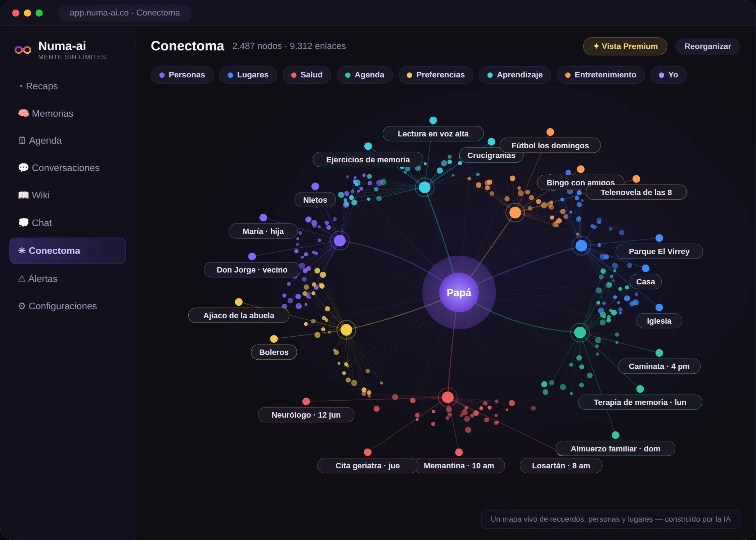Click the green Agenda hub node
The height and width of the screenshot is (540, 756).
tap(580, 333)
